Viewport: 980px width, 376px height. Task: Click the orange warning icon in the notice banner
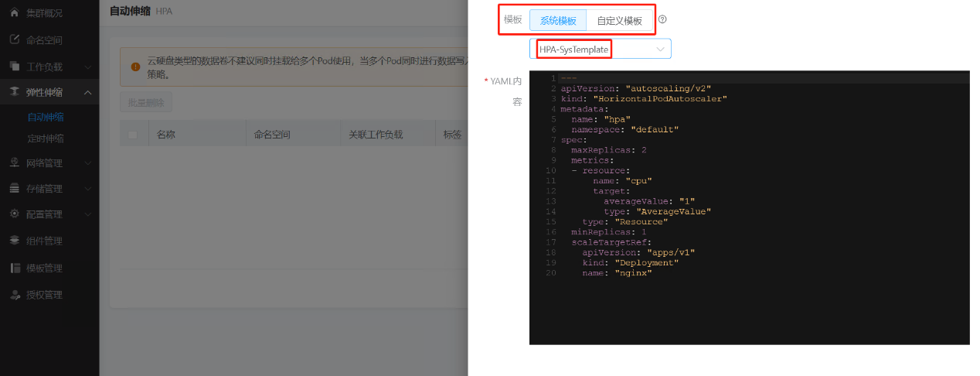tap(135, 67)
